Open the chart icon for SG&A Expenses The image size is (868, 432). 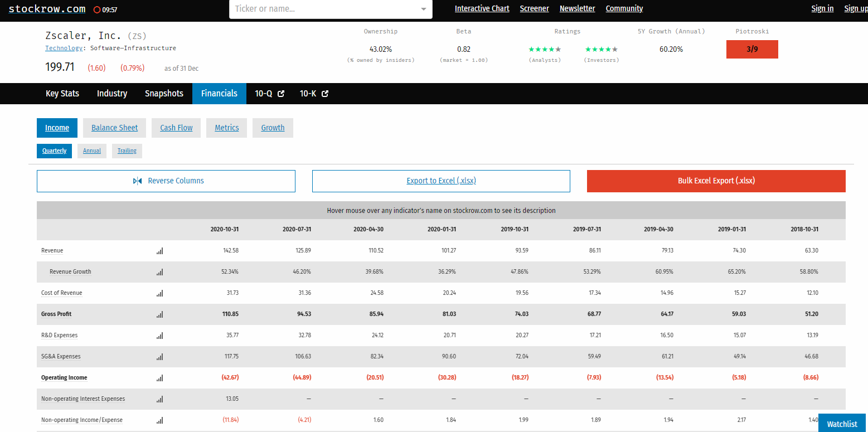tap(160, 357)
